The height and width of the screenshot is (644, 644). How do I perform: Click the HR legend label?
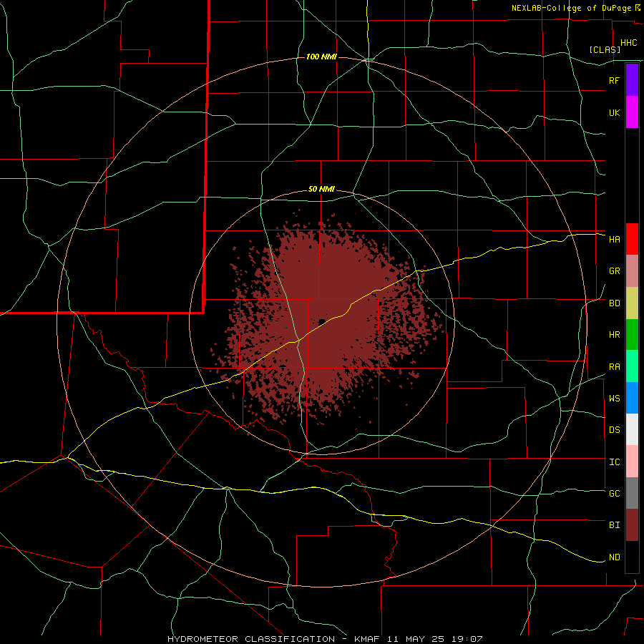(x=614, y=335)
